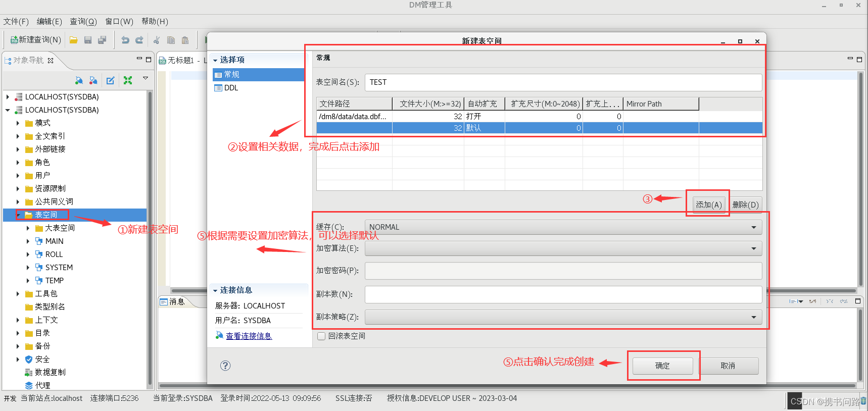
Task: Open the 文件(F) menu
Action: (x=16, y=21)
